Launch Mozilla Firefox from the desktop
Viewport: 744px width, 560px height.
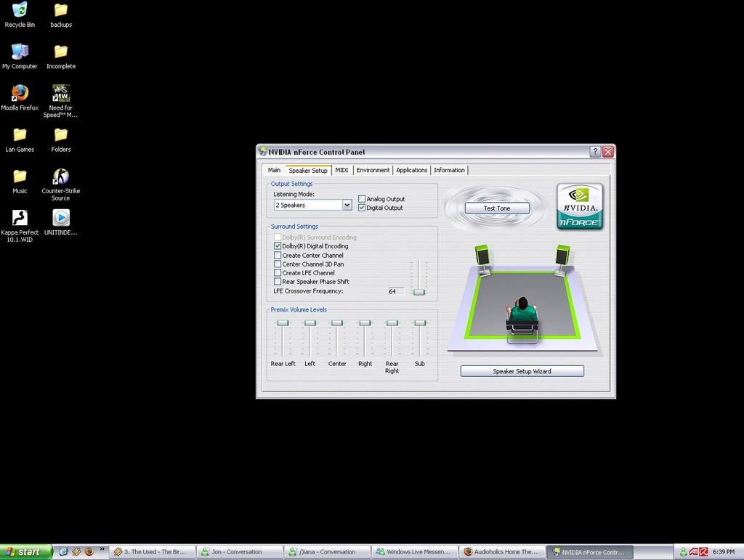[20, 97]
